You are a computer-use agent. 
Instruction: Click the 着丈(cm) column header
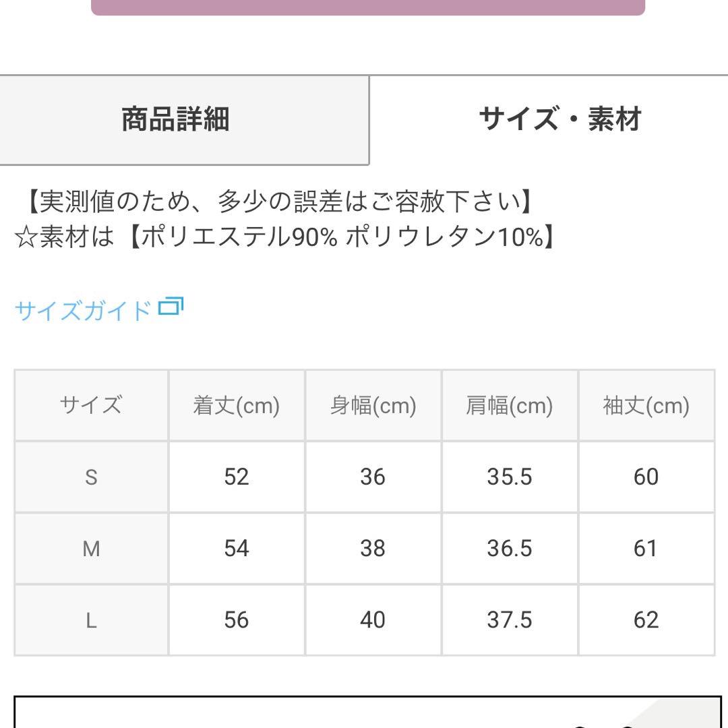tap(236, 405)
